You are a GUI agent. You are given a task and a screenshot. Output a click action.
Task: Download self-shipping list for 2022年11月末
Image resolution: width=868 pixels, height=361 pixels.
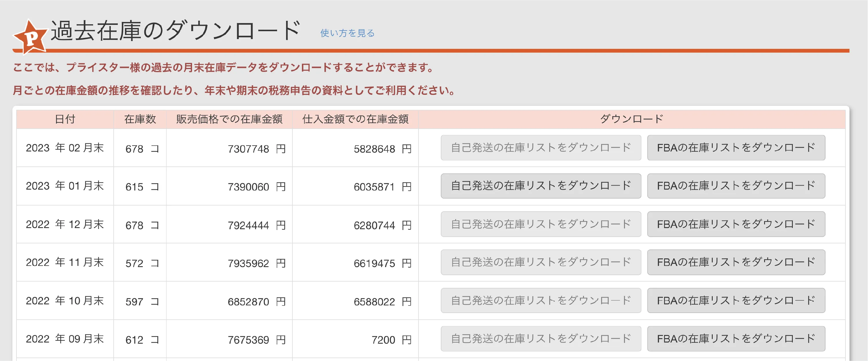[541, 262]
